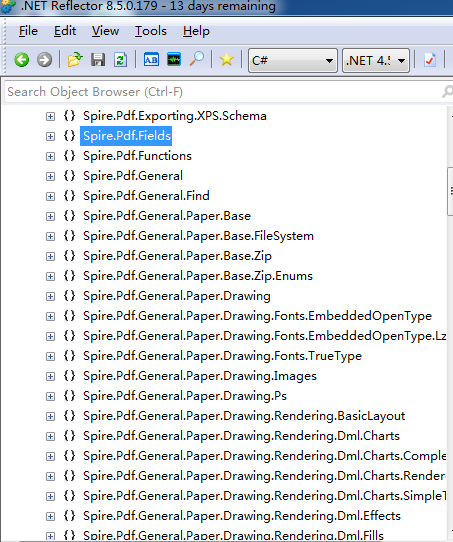
Task: Click the Refresh icon in toolbar
Action: point(120,60)
